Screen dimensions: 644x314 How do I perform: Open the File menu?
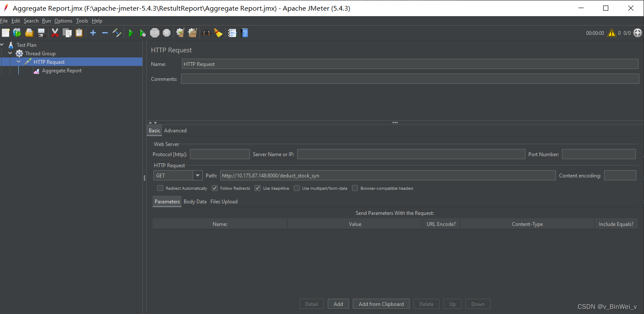pyautogui.click(x=4, y=21)
